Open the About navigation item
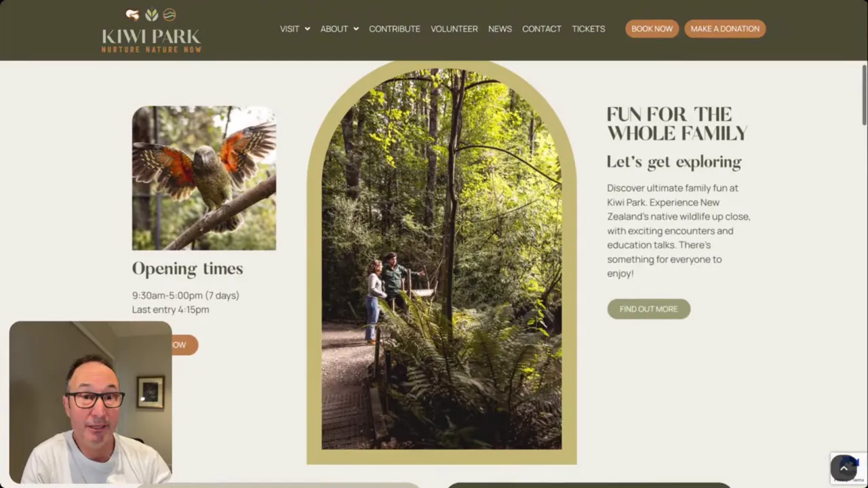This screenshot has height=488, width=868. click(x=334, y=29)
